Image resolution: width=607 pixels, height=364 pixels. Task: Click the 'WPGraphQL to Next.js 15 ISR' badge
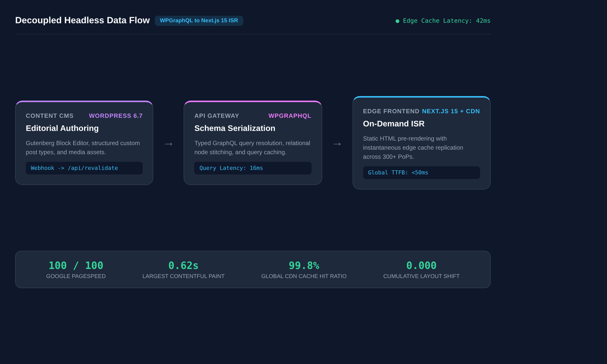(199, 21)
